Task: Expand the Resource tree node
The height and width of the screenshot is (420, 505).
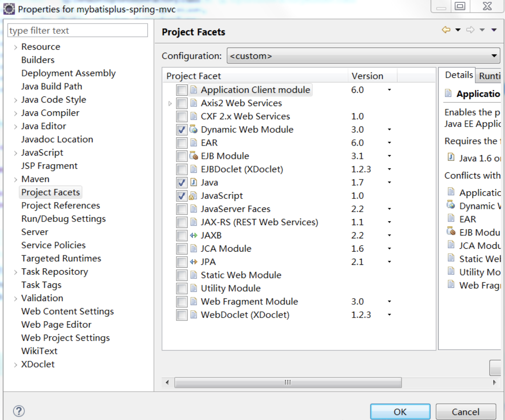Action: click(x=15, y=47)
